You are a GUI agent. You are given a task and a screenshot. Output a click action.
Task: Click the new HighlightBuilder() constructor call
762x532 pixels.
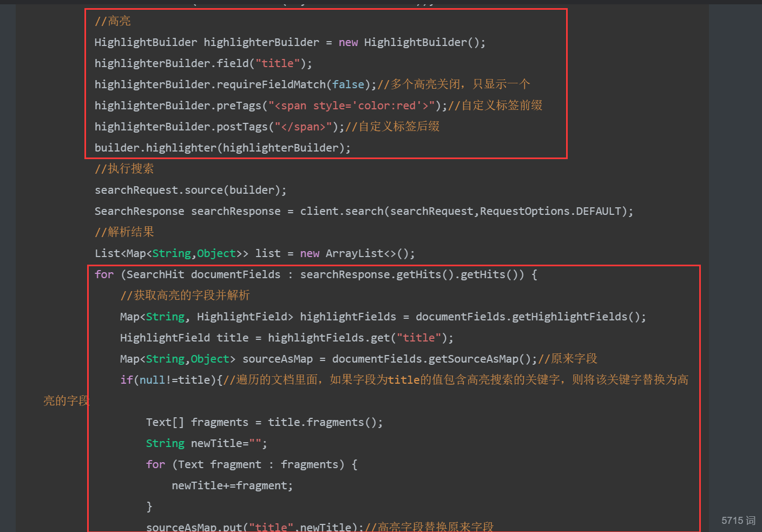(x=412, y=42)
